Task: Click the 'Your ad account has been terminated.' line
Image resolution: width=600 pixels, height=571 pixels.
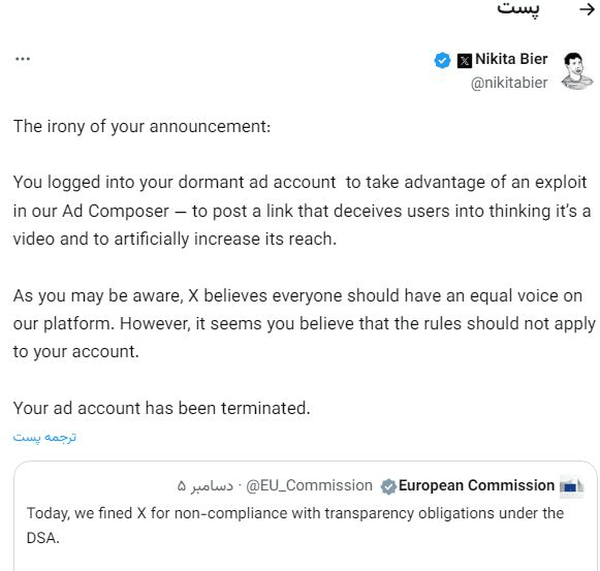Action: pyautogui.click(x=161, y=408)
